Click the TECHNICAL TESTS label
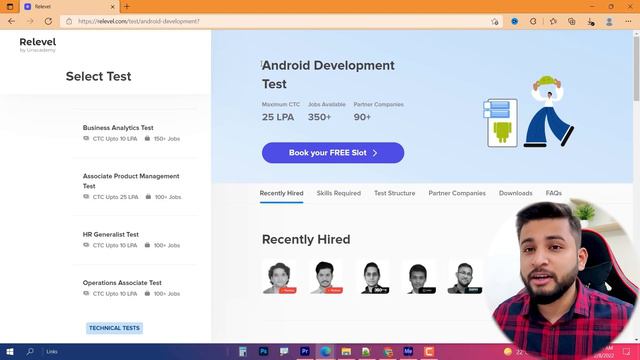 tap(114, 328)
